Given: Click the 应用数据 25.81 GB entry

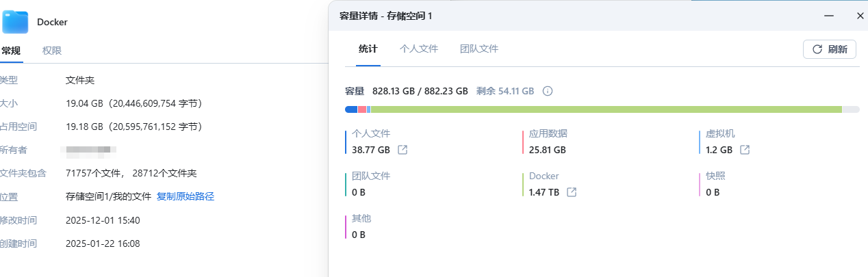Looking at the screenshot, I should point(548,142).
